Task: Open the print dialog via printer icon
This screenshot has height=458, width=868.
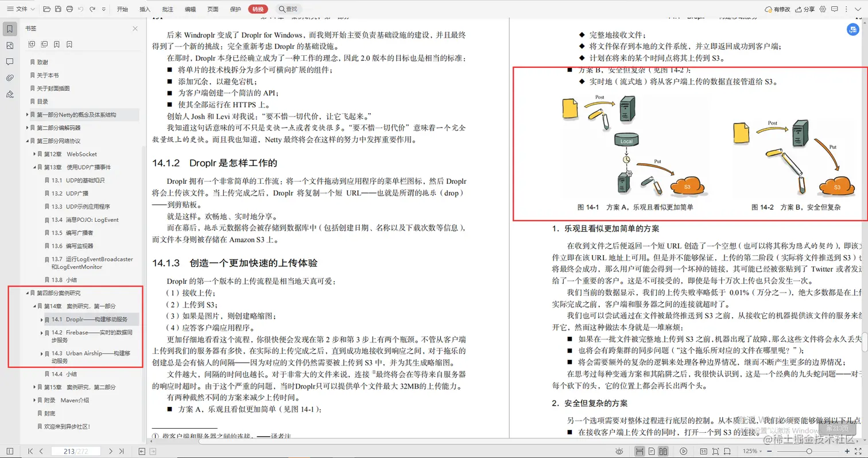Action: [x=69, y=9]
